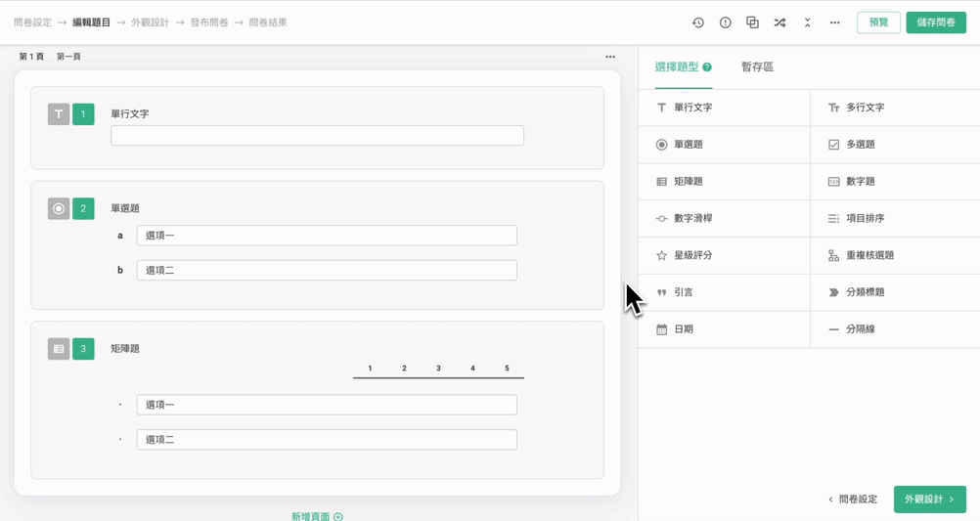Collapse all questions with the chevrons icon
Image resolution: width=980 pixels, height=521 pixels.
pos(807,22)
